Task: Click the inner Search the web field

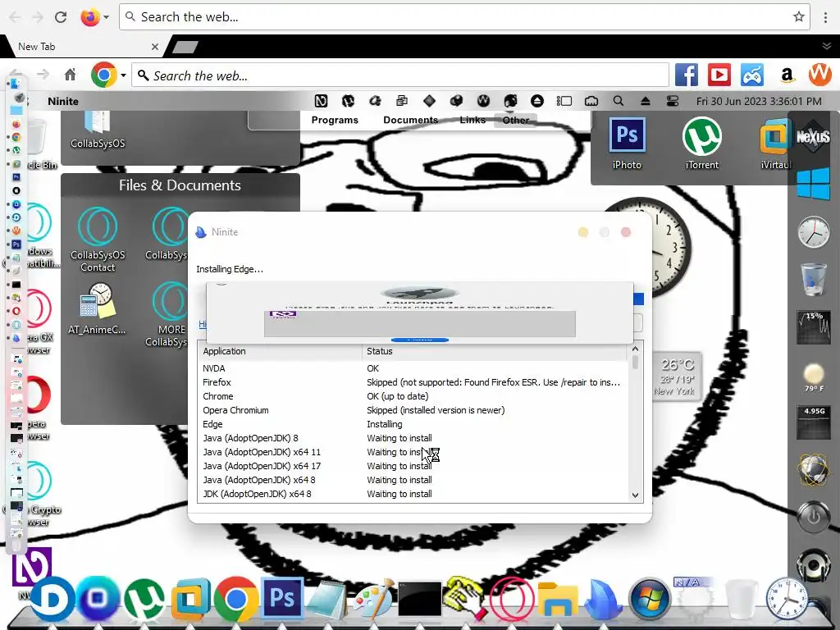Action: tap(400, 75)
